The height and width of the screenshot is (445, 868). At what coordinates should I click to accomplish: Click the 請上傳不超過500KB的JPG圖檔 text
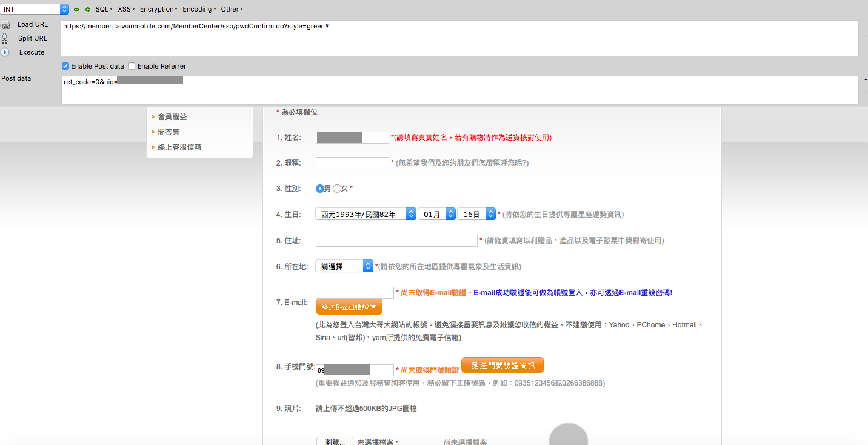pos(366,409)
